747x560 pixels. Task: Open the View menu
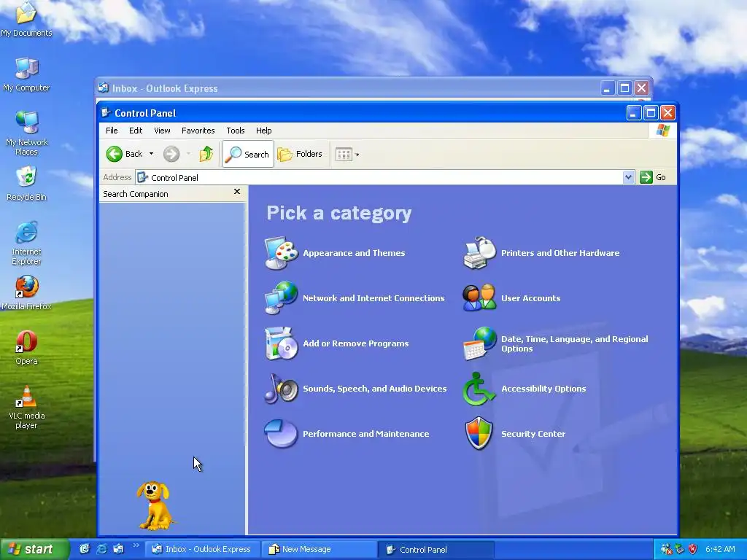[162, 131]
